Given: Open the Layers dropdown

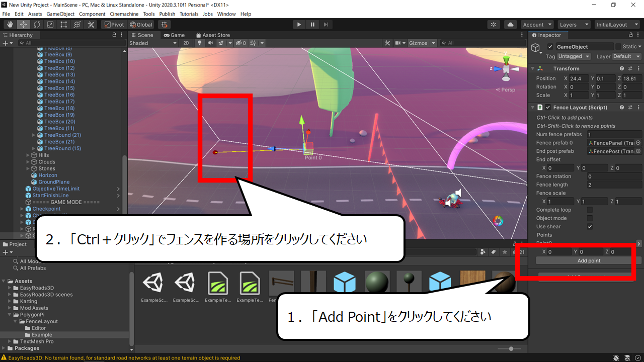Looking at the screenshot, I should point(574,25).
